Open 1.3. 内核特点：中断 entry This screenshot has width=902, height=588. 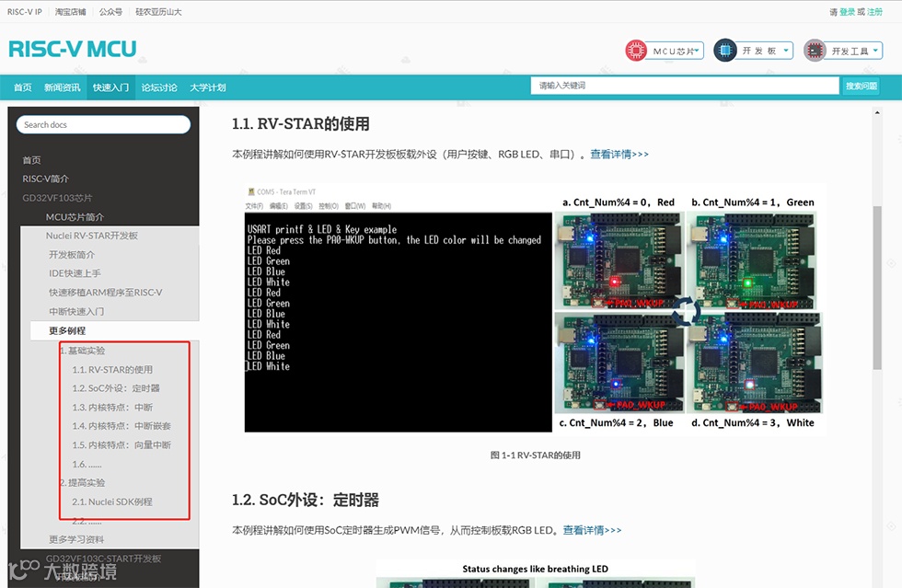112,408
